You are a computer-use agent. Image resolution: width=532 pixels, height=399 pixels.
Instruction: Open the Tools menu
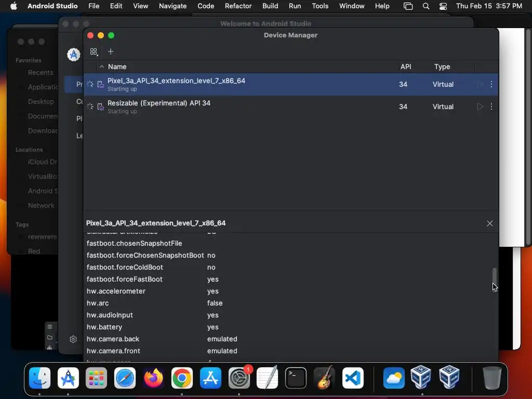[320, 6]
